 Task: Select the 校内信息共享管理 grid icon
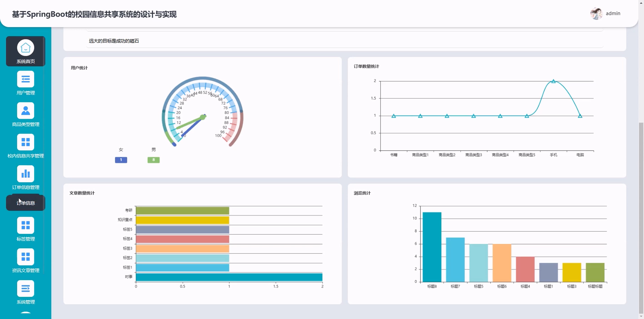pos(26,142)
